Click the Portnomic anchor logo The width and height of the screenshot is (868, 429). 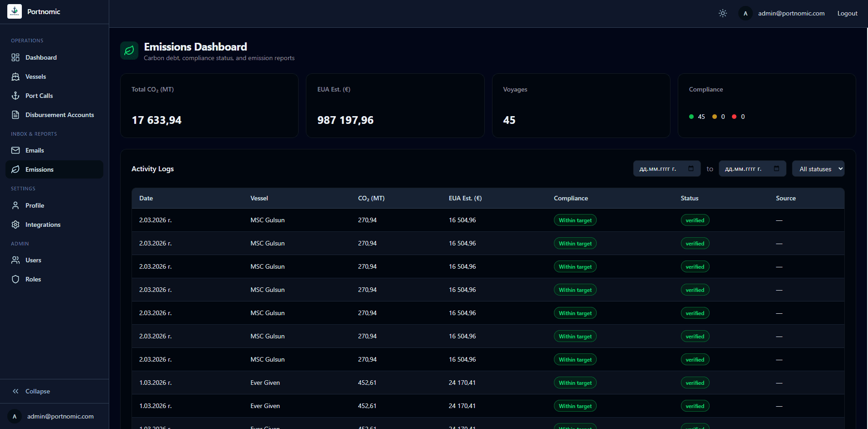click(x=15, y=11)
